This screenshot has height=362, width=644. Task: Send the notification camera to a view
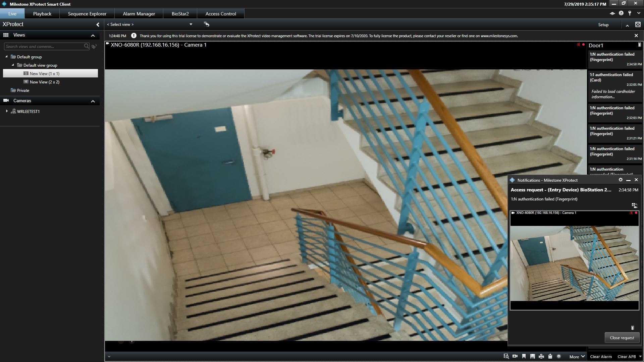[634, 205]
